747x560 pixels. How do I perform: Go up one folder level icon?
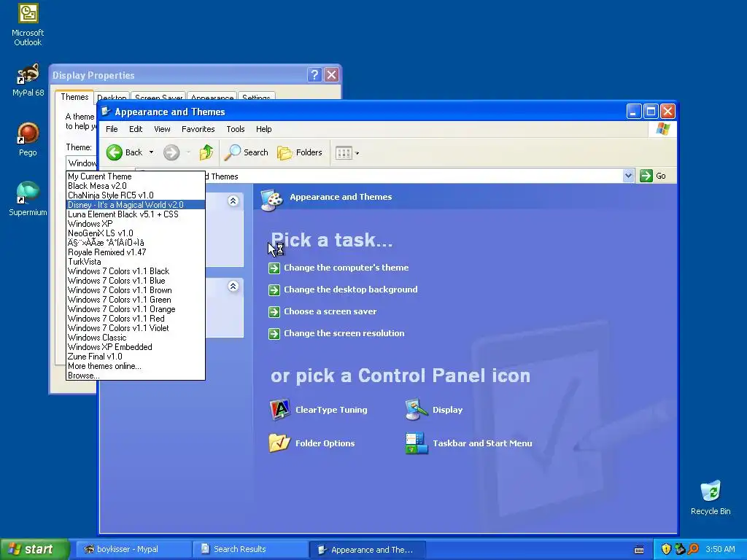pyautogui.click(x=206, y=152)
